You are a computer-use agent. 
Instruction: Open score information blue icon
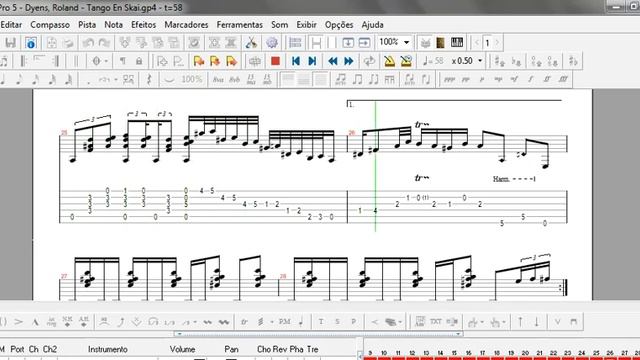[x=31, y=42]
